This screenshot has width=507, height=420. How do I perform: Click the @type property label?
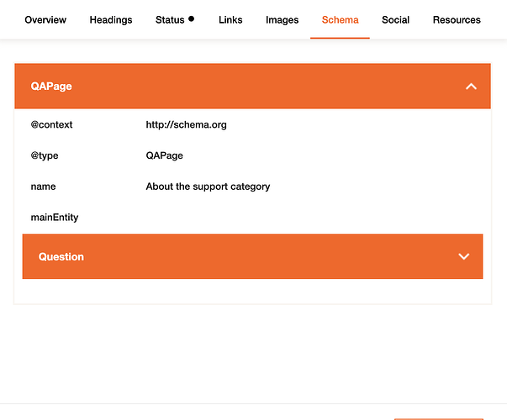(45, 155)
